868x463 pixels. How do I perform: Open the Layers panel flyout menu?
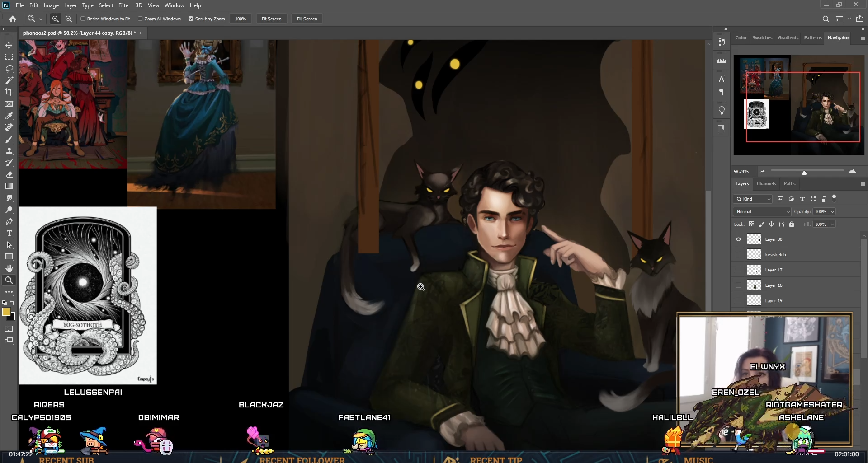tap(863, 184)
